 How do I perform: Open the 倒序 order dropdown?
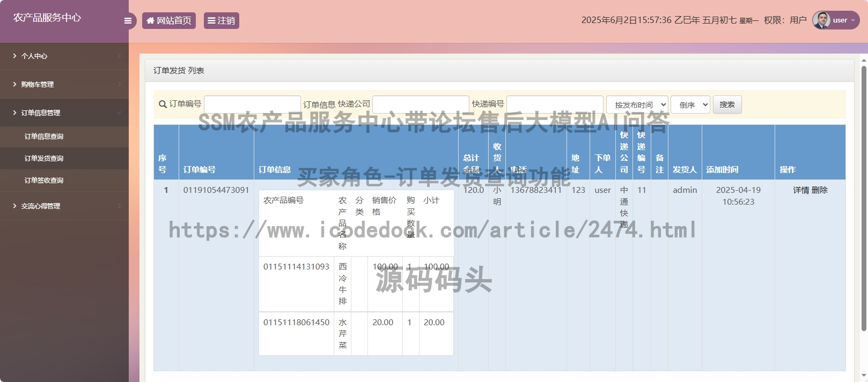coord(690,104)
